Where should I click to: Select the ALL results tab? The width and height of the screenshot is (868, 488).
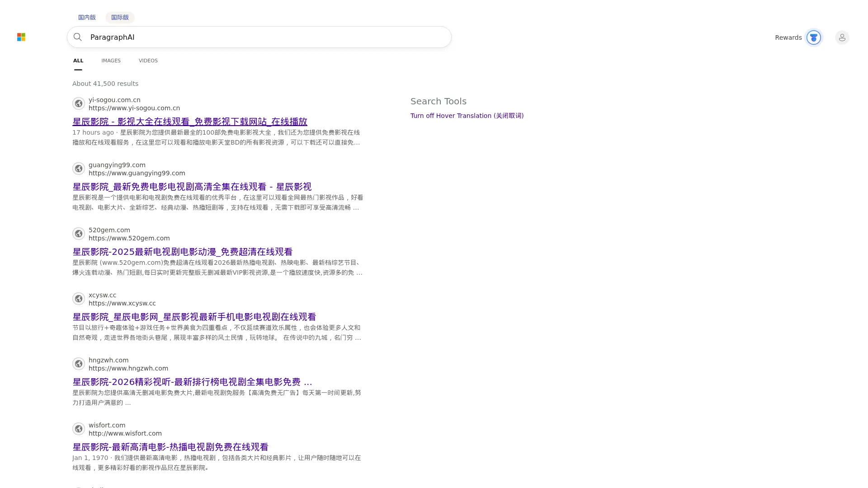[78, 61]
